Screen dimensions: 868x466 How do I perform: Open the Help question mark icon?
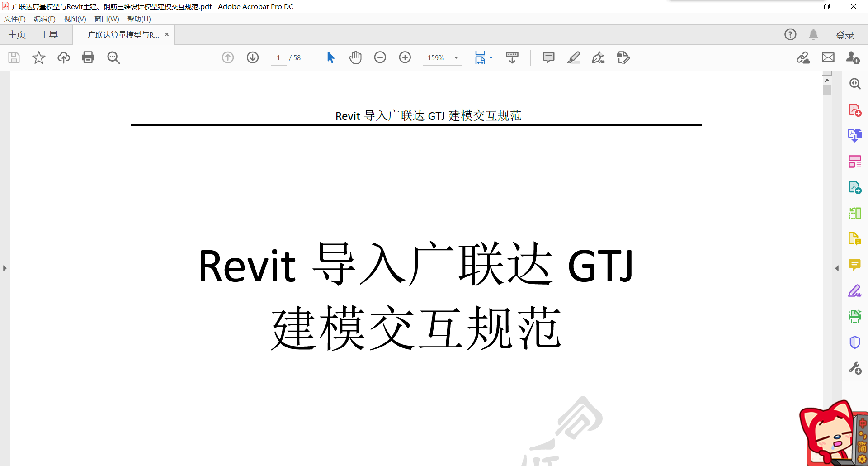coord(790,34)
